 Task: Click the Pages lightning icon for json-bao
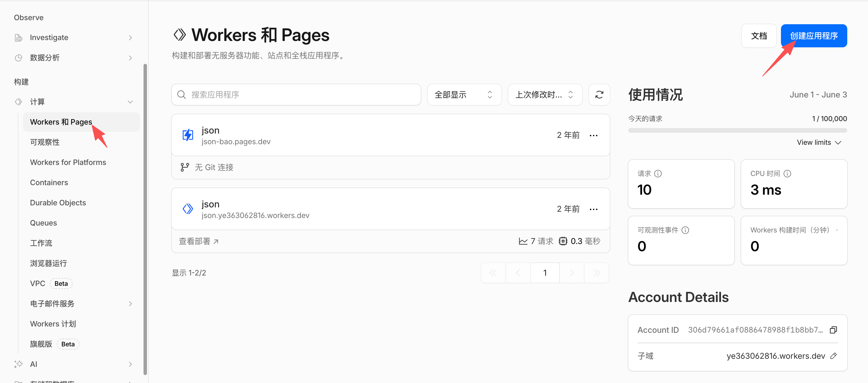pyautogui.click(x=188, y=135)
